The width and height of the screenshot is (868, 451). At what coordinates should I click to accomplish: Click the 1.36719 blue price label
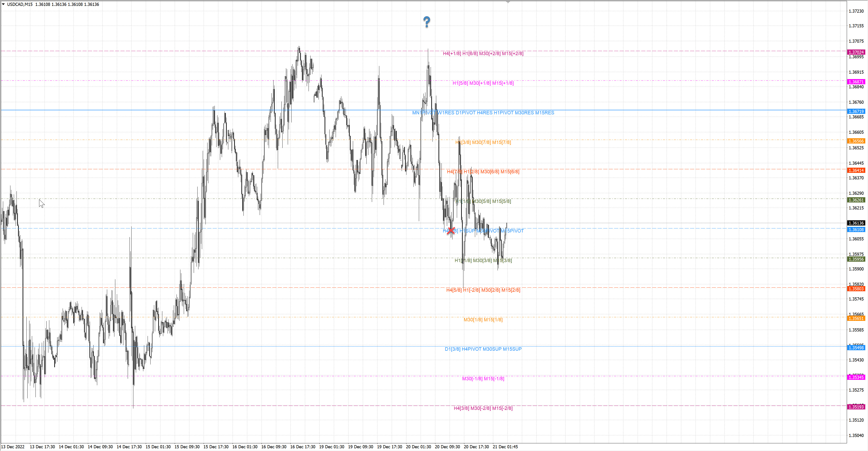856,111
